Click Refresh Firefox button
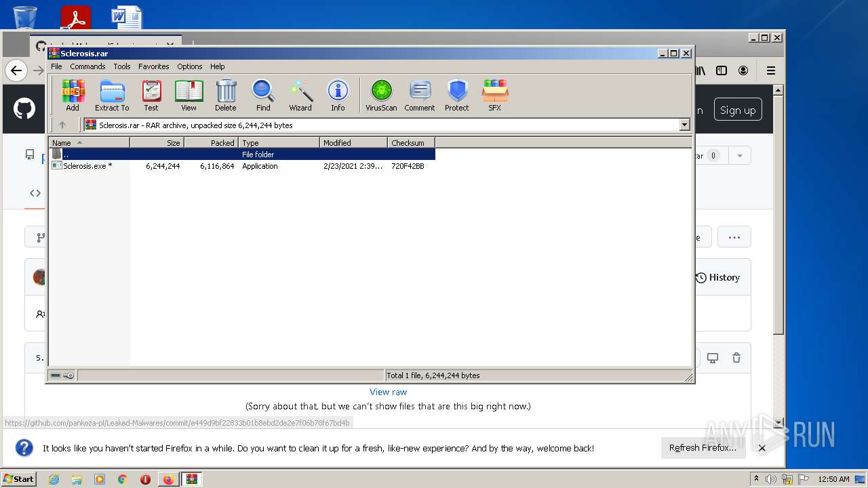 703,448
